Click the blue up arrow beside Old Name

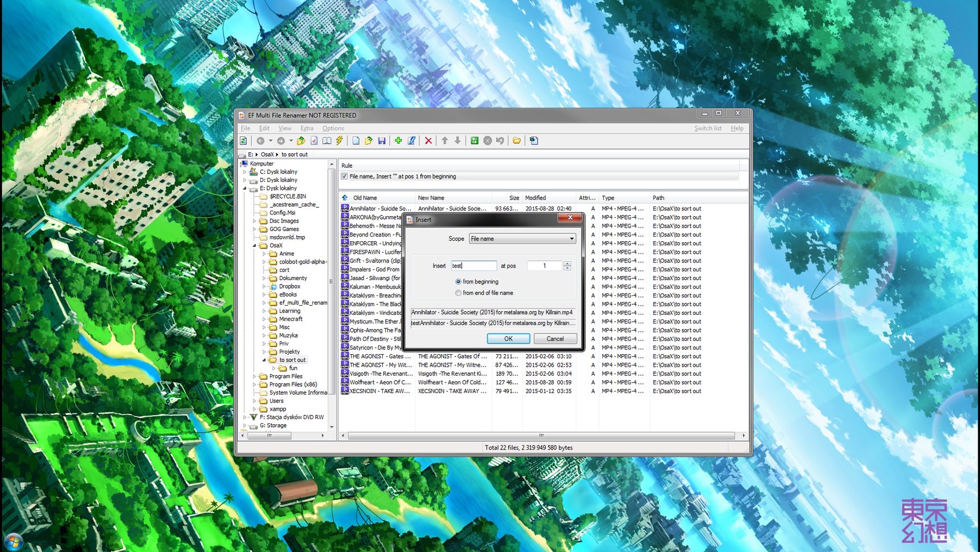point(345,198)
